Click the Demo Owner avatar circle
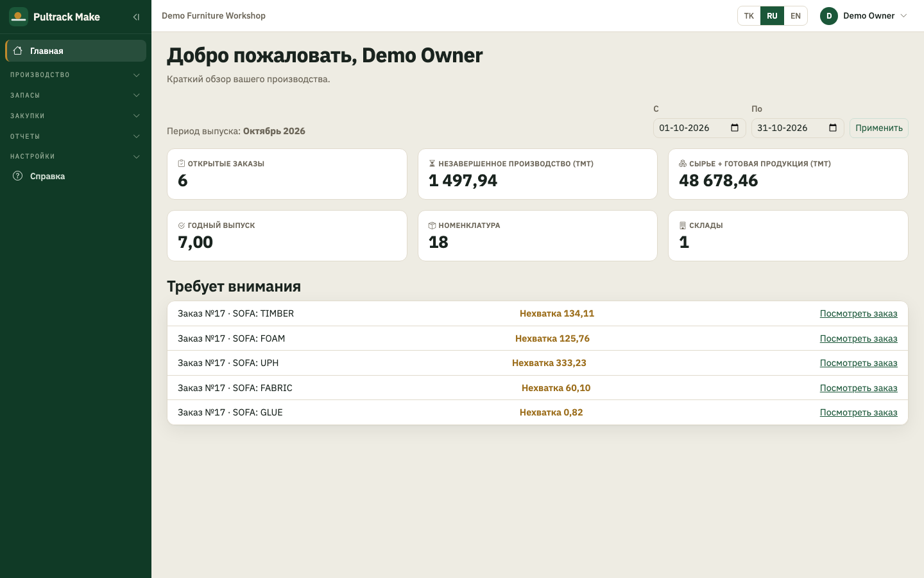Screen dimensions: 924x578 [x=829, y=16]
